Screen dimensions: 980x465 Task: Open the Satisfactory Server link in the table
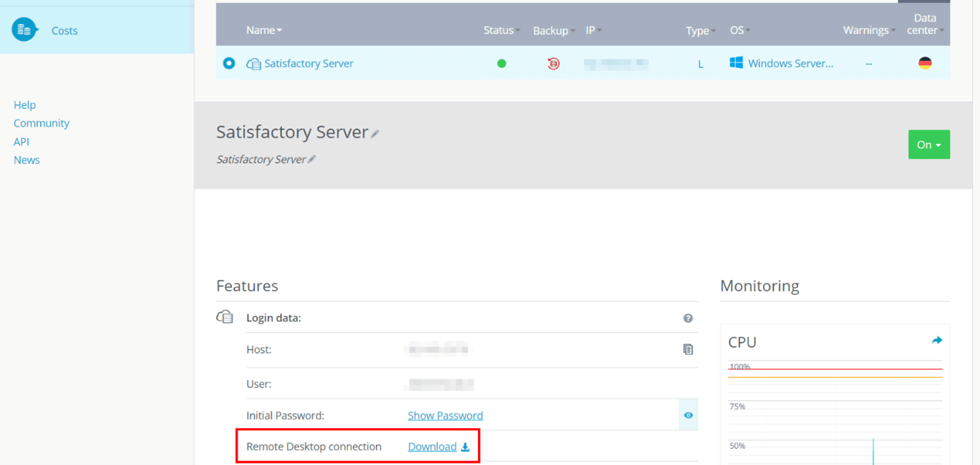(309, 64)
